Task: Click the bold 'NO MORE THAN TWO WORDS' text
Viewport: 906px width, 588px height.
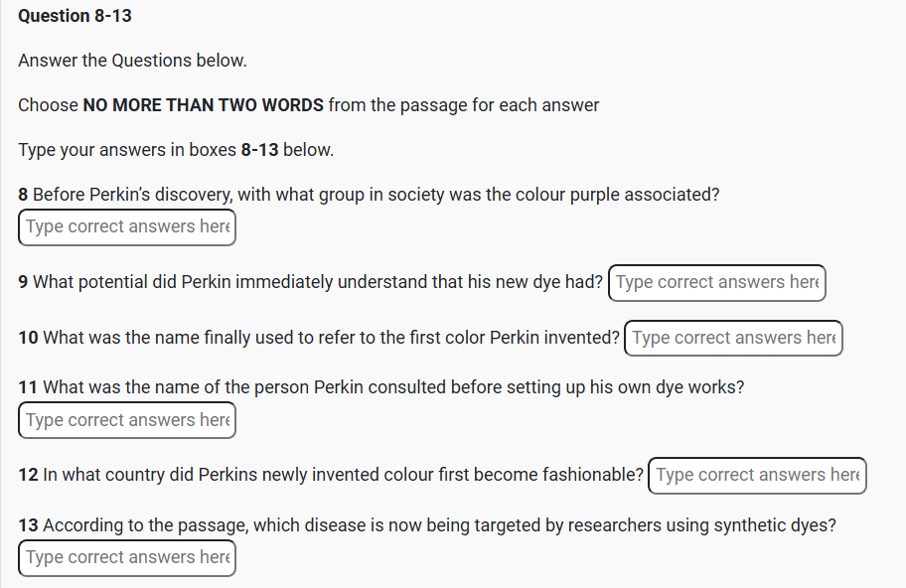Action: [203, 105]
